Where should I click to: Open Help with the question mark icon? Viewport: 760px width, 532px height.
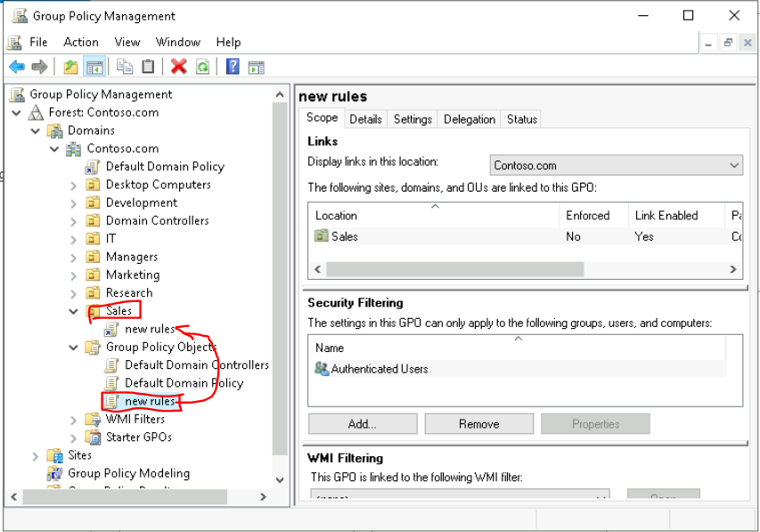pos(233,67)
